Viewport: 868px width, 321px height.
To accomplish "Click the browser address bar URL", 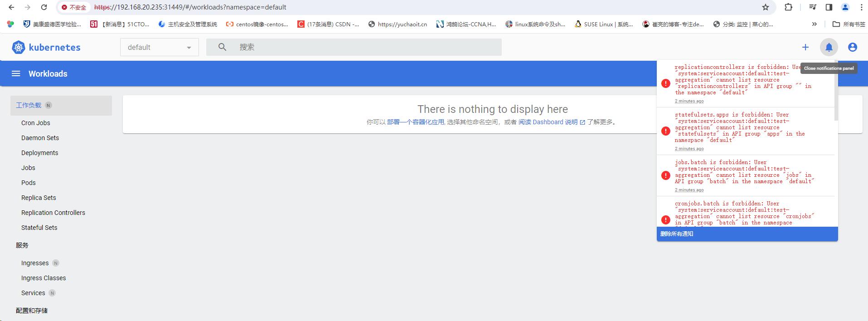I will tap(190, 7).
